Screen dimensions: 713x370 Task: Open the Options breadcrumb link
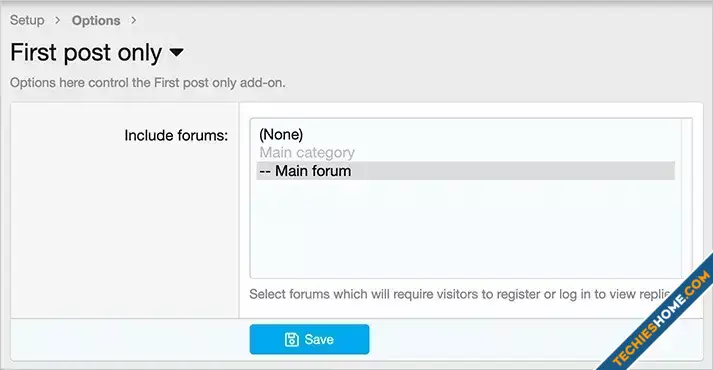(96, 20)
